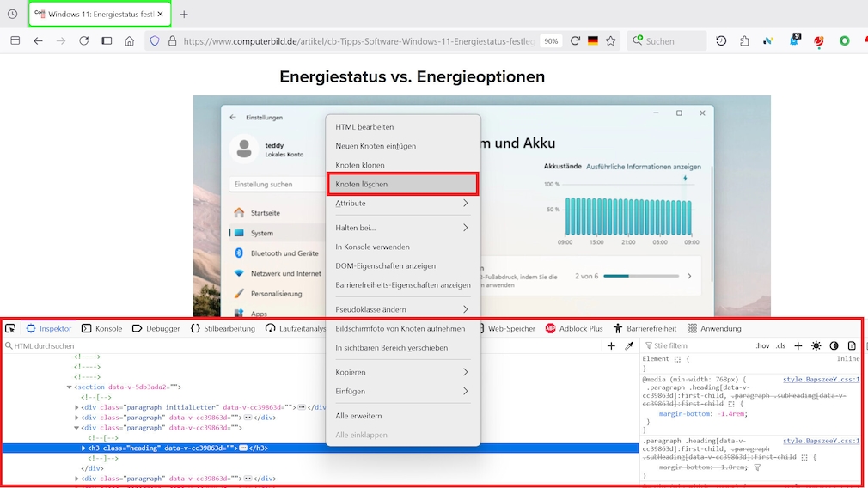Activate the element picker tool
868x488 pixels.
click(10, 329)
